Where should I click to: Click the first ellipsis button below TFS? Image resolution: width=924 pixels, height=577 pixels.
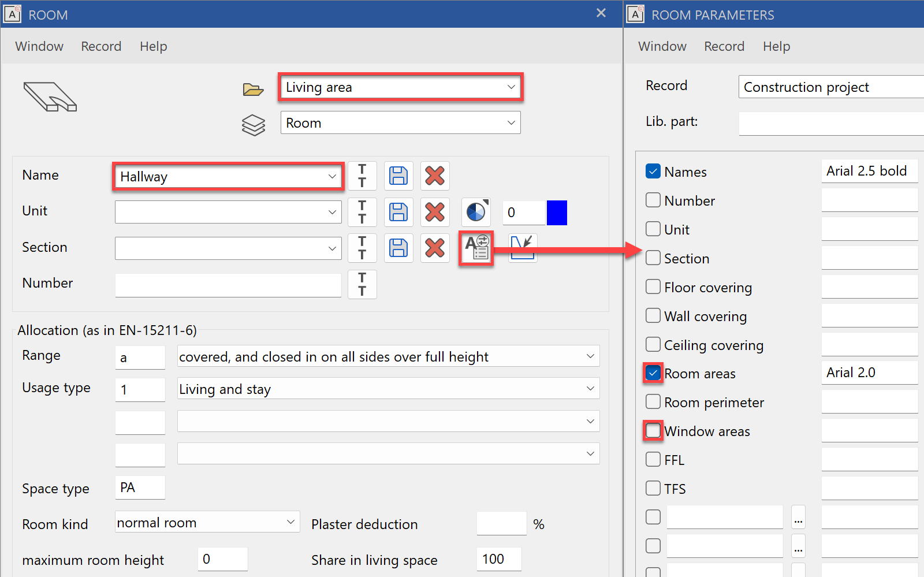(798, 518)
